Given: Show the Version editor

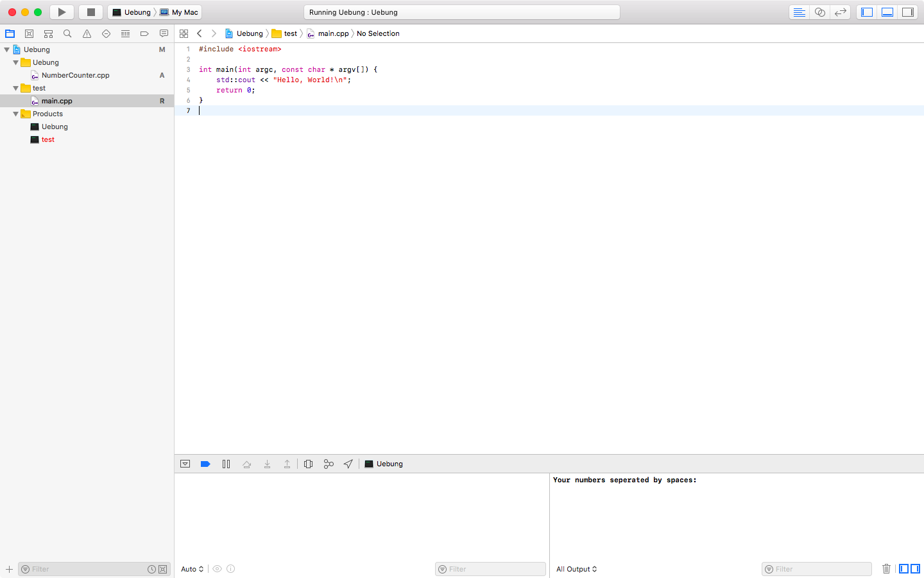Looking at the screenshot, I should [x=840, y=12].
